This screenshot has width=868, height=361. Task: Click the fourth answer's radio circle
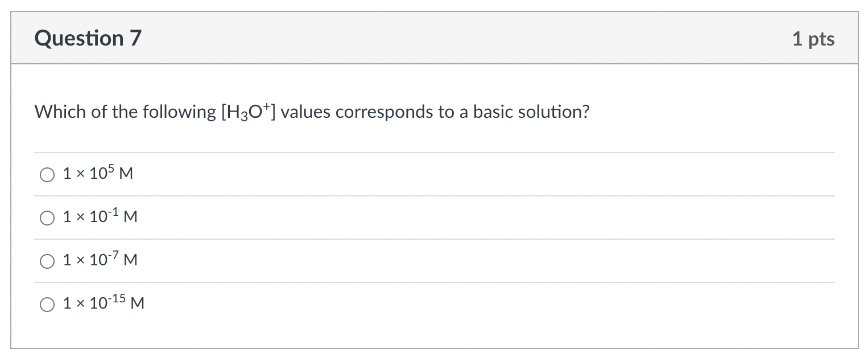click(x=47, y=305)
